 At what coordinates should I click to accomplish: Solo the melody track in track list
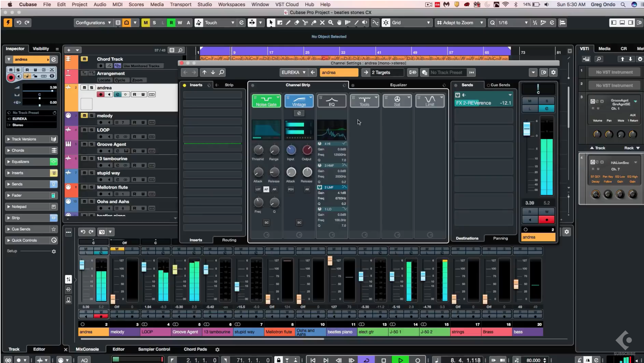click(92, 116)
